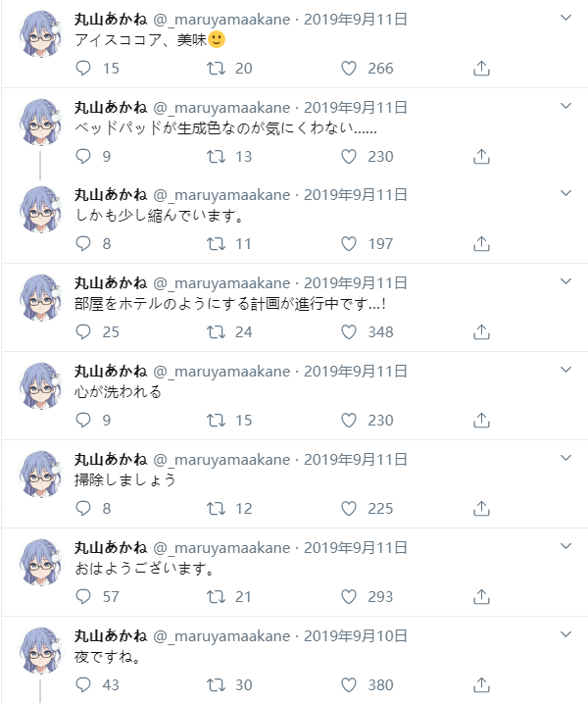Retweet the アイスココア tweet with 20 retweets
Image resolution: width=588 pixels, height=703 pixels.
pyautogui.click(x=216, y=69)
